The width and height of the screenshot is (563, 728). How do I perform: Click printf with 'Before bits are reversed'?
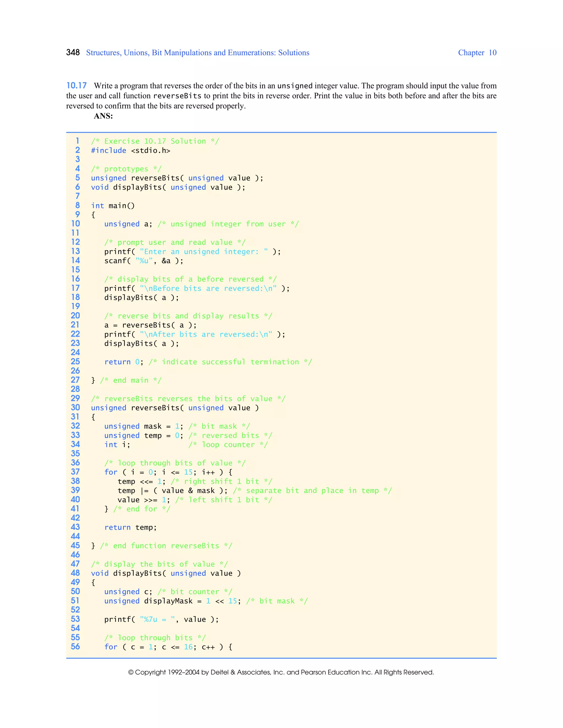click(197, 288)
